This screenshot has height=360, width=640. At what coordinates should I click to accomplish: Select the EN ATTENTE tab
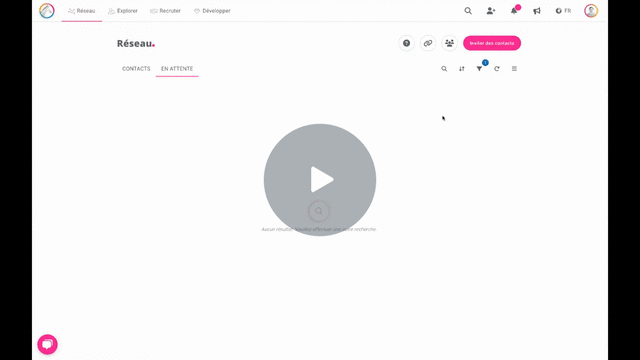(177, 69)
